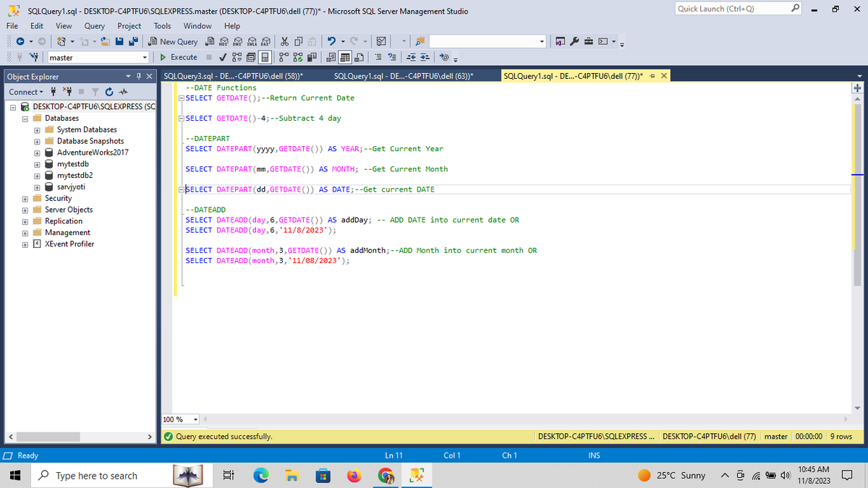Expand the Security folder node
The image size is (868, 488).
coord(25,198)
